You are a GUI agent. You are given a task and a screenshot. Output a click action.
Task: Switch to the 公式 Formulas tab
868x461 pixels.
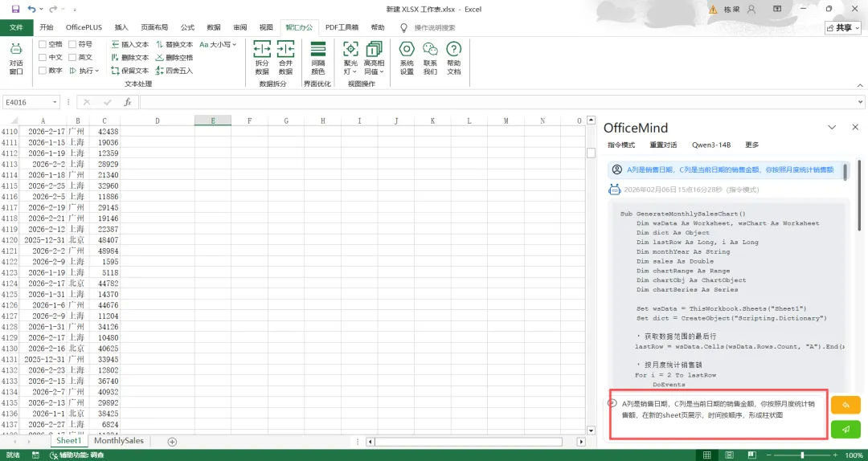coord(187,27)
